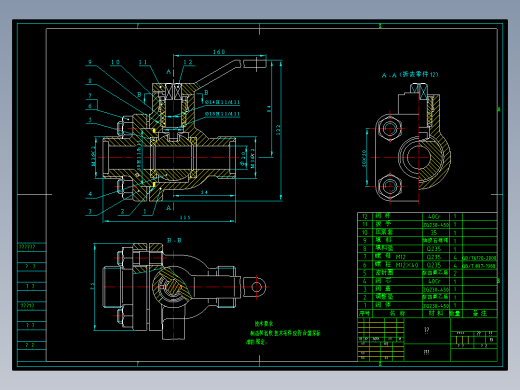Select material "35" in parts list row 10
This screenshot has width=520, height=390.
pyautogui.click(x=433, y=233)
